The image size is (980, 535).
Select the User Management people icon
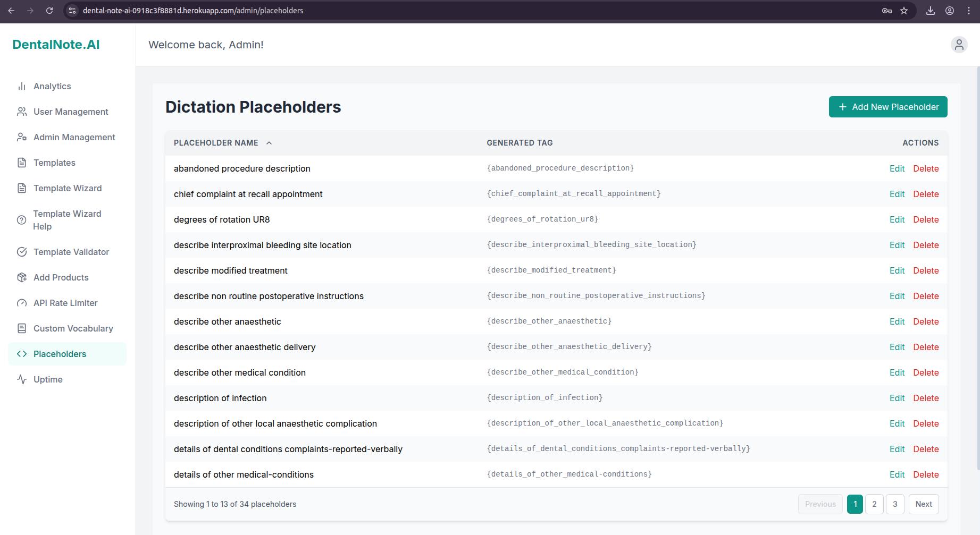click(22, 112)
